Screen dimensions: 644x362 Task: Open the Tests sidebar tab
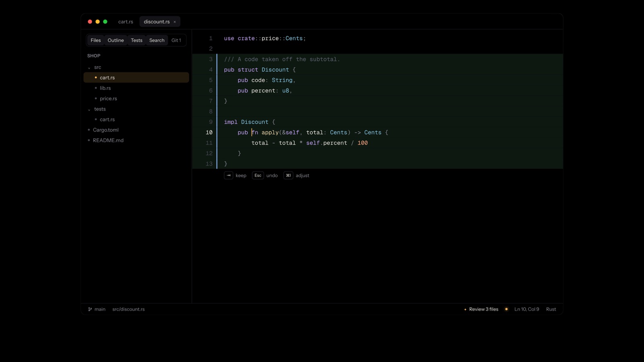(136, 40)
